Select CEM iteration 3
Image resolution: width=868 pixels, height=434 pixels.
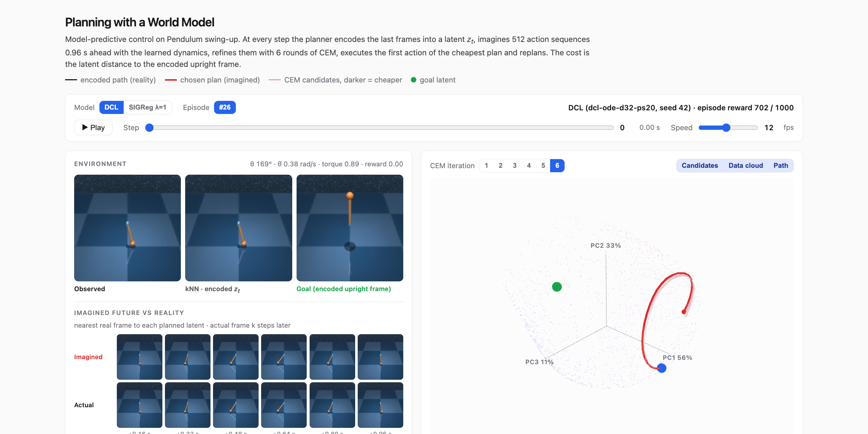(515, 166)
